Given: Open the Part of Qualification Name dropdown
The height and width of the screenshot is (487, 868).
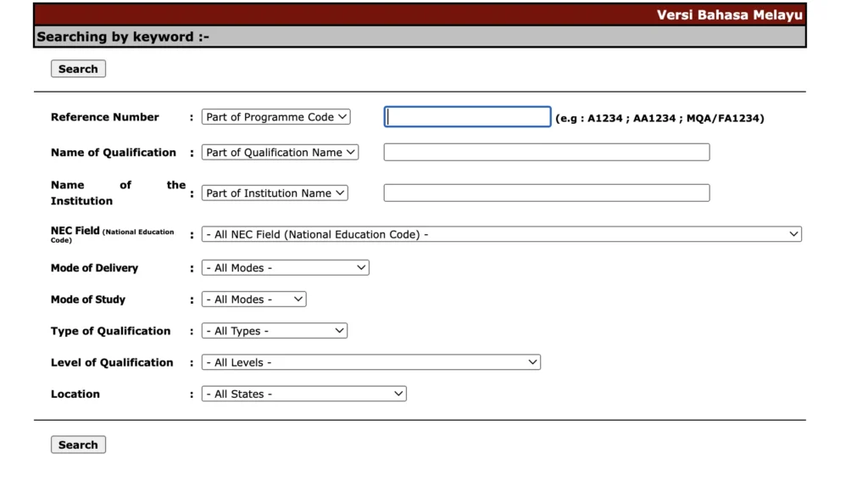Looking at the screenshot, I should point(280,153).
